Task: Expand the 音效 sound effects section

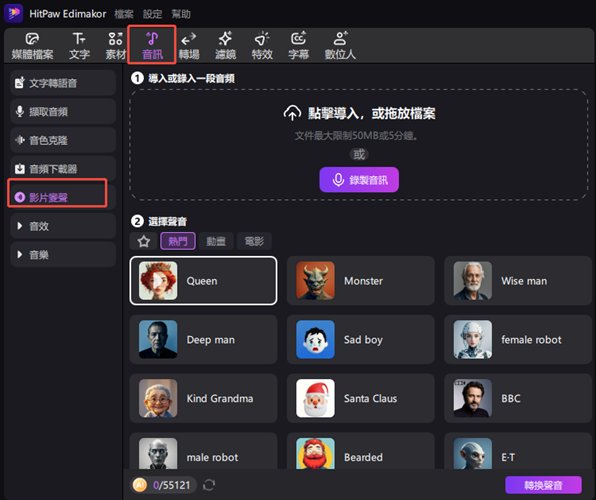Action: [x=63, y=226]
